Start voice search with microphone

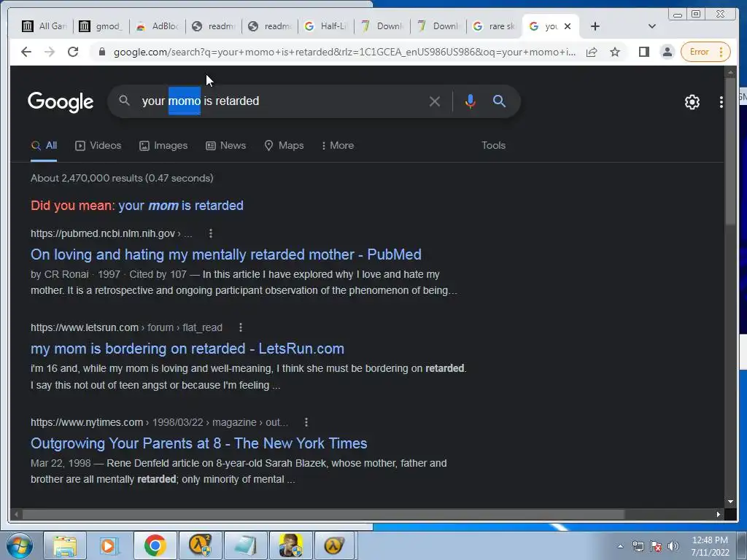[x=471, y=101]
